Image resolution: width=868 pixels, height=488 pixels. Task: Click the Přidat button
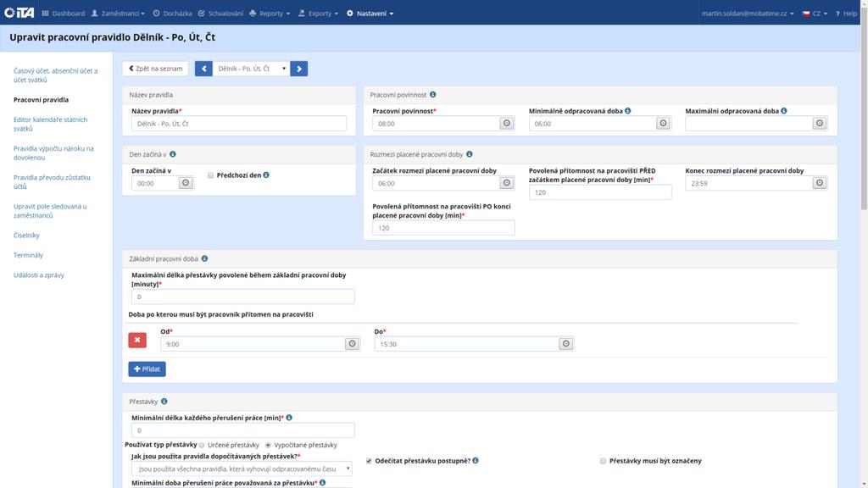[147, 369]
